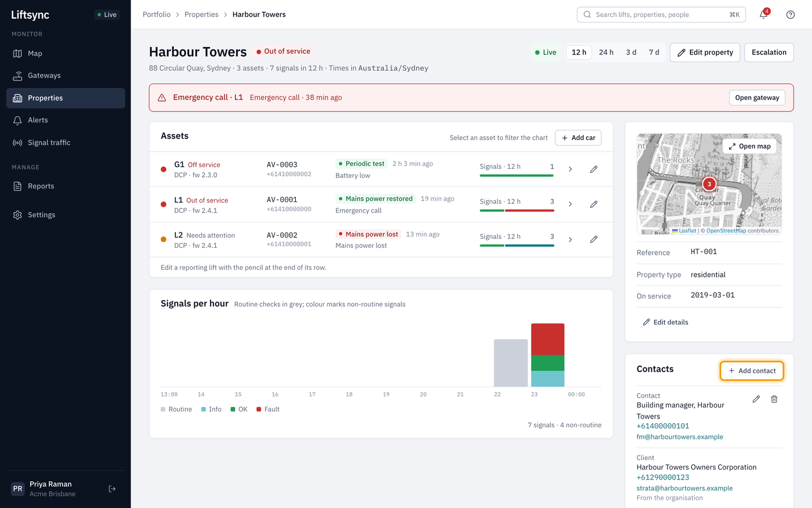Email strata@harbourtowers.example
This screenshot has width=812, height=508.
(x=685, y=488)
